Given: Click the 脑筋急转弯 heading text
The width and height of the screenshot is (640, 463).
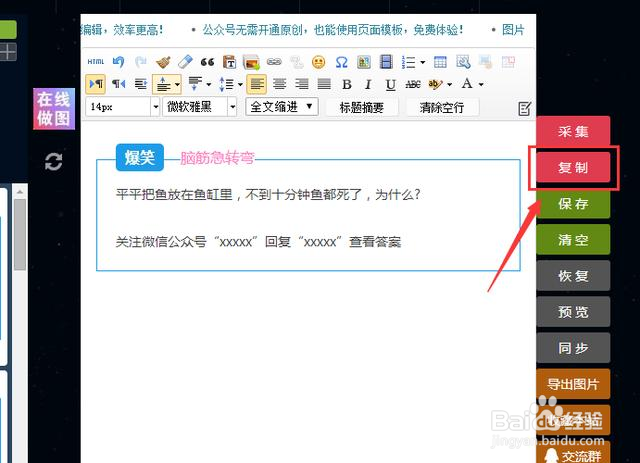Looking at the screenshot, I should (x=218, y=158).
